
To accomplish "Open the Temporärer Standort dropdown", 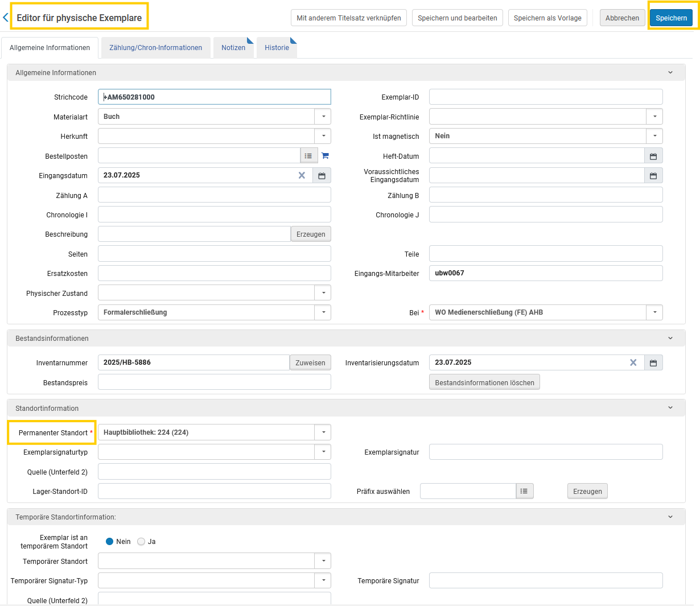I will coord(323,561).
